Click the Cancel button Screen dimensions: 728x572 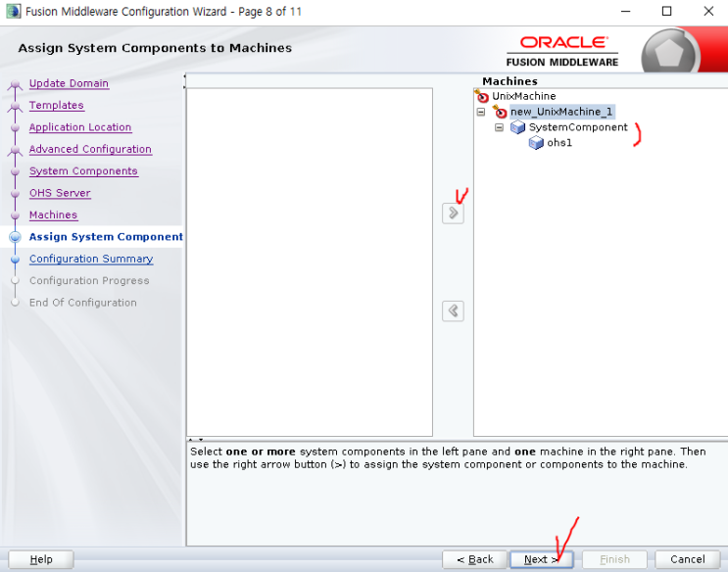point(687,559)
